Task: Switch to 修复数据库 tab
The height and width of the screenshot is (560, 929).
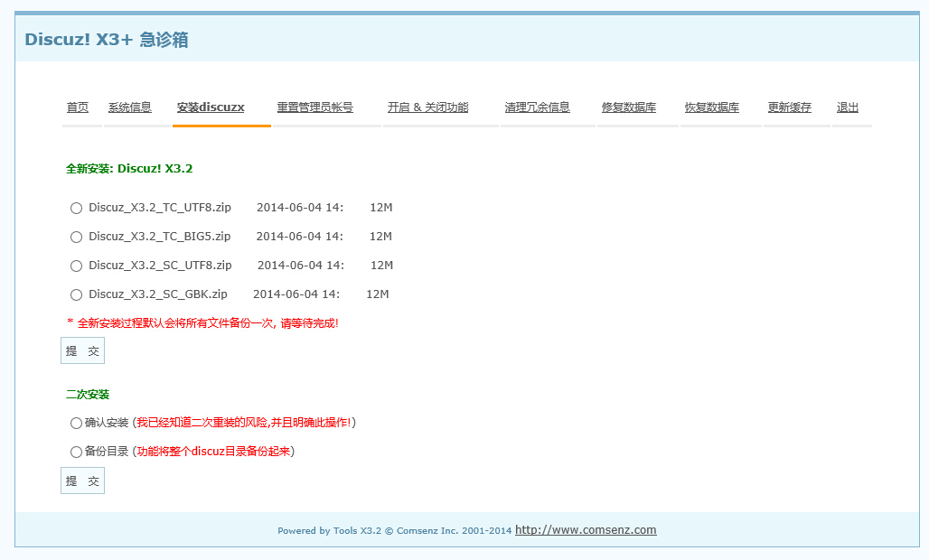Action: pyautogui.click(x=629, y=107)
